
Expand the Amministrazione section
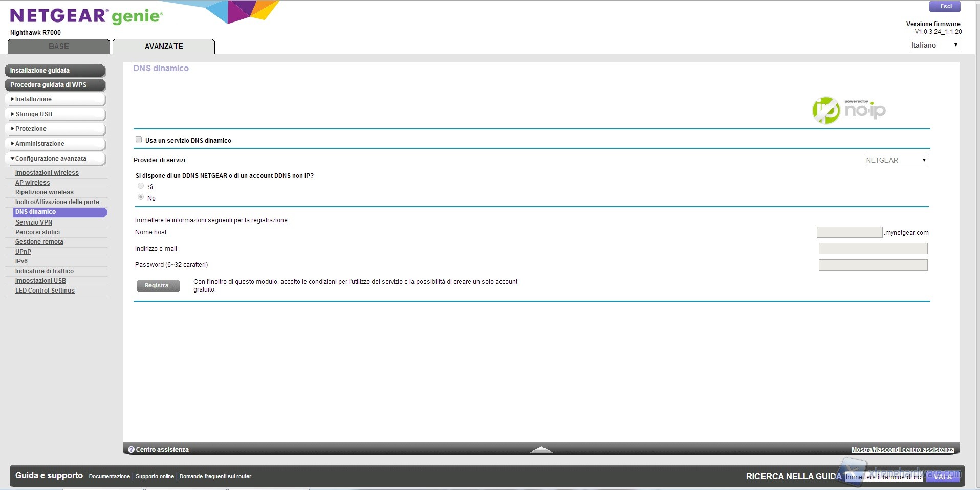pyautogui.click(x=55, y=144)
